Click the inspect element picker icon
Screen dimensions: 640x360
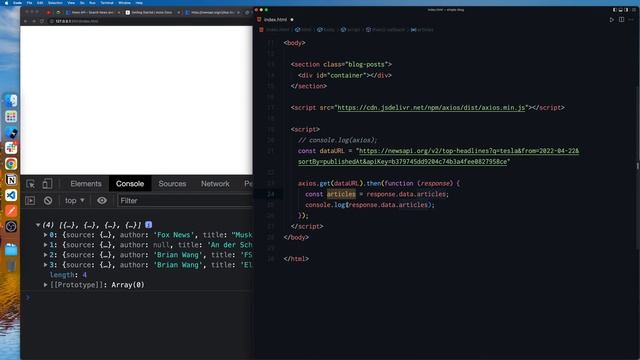[31, 184]
